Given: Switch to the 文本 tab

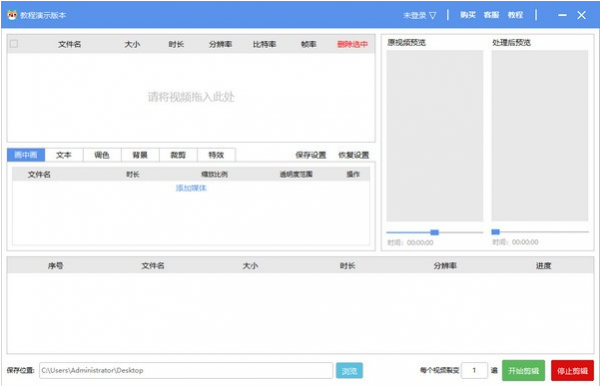Looking at the screenshot, I should [64, 155].
